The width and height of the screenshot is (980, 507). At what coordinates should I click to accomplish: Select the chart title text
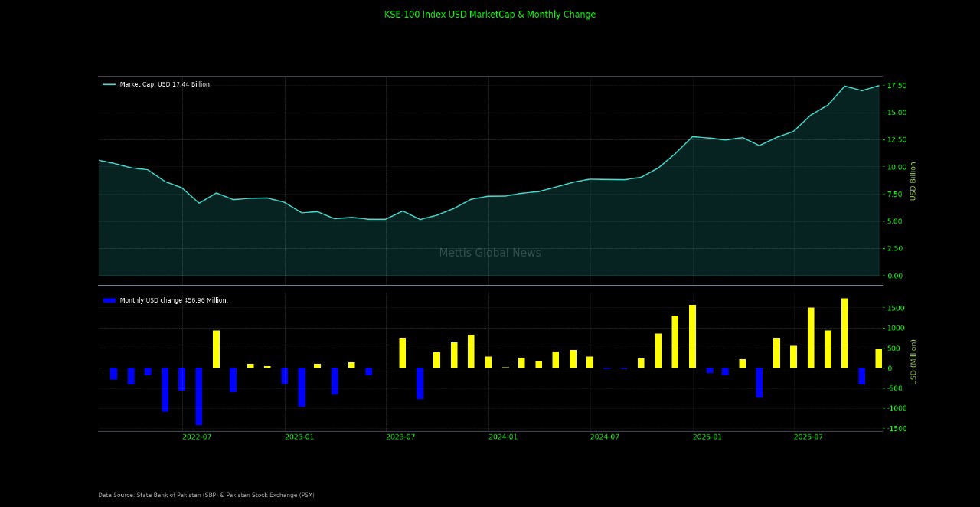pos(489,14)
